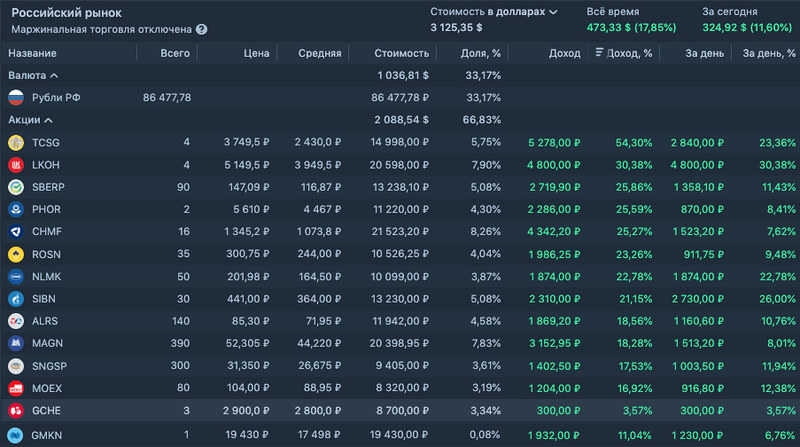Viewport: 800px width, 447px height.
Task: Click SBERP average price 116,87 ₽
Action: click(320, 187)
